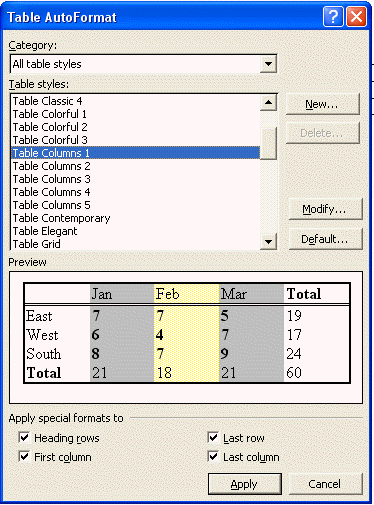Click the Help question mark icon
This screenshot has height=505, width=374.
[x=333, y=16]
